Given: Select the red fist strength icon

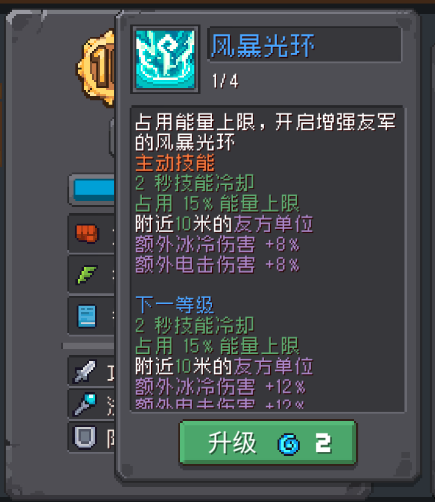Looking at the screenshot, I should click(87, 233).
